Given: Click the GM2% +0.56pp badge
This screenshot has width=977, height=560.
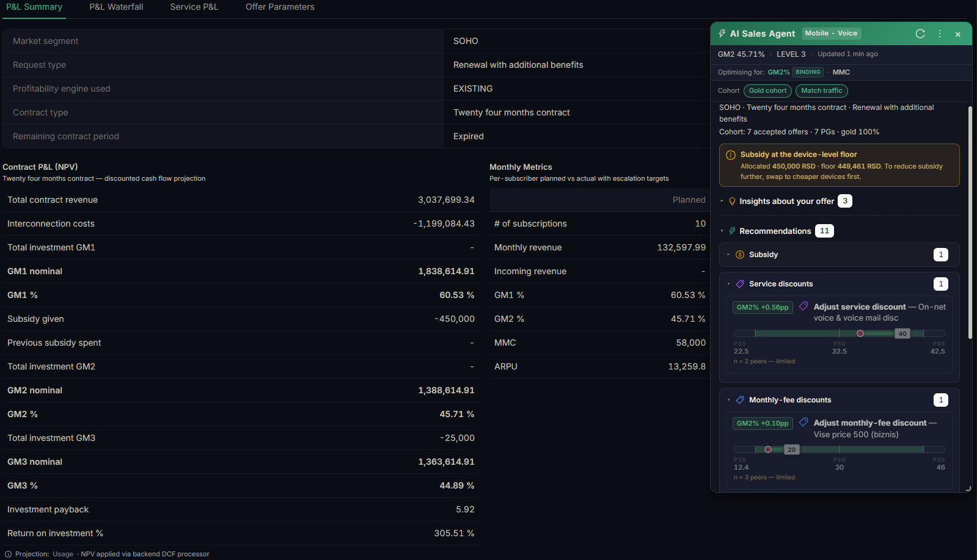Looking at the screenshot, I should 763,307.
